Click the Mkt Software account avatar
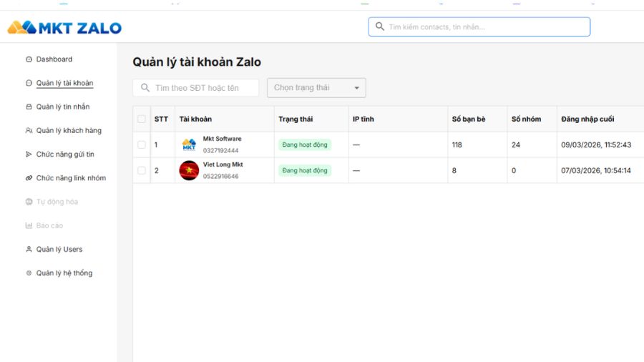This screenshot has height=362, width=644. pos(189,145)
